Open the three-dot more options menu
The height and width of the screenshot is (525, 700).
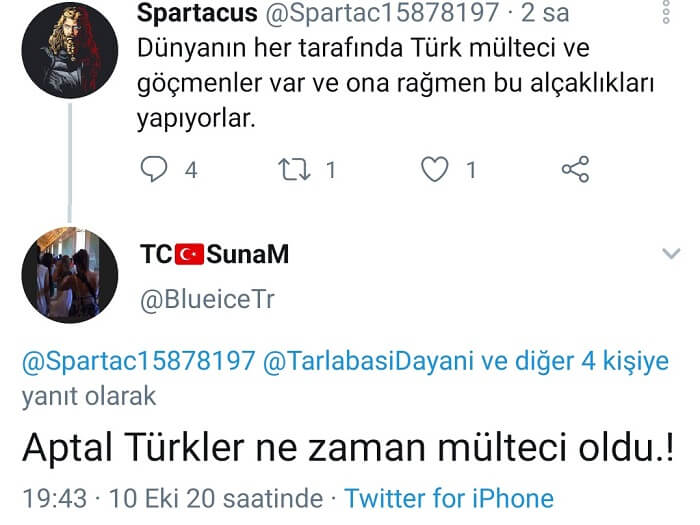coord(667,12)
